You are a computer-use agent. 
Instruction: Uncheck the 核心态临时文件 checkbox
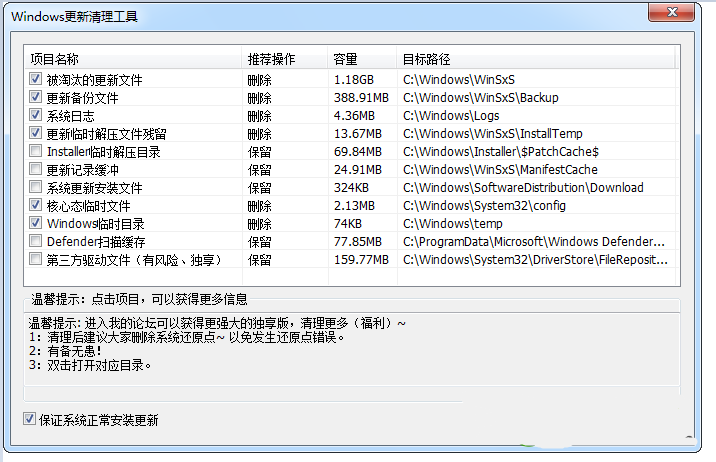pos(35,205)
